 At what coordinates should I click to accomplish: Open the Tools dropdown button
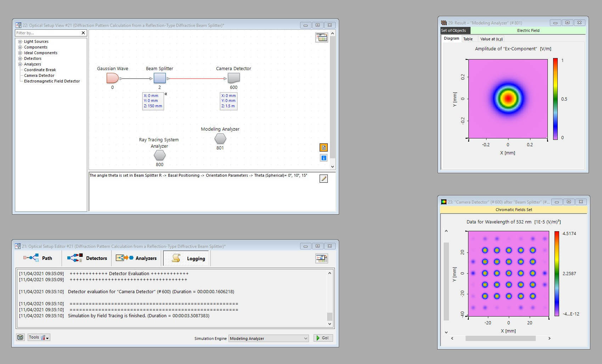[39, 337]
